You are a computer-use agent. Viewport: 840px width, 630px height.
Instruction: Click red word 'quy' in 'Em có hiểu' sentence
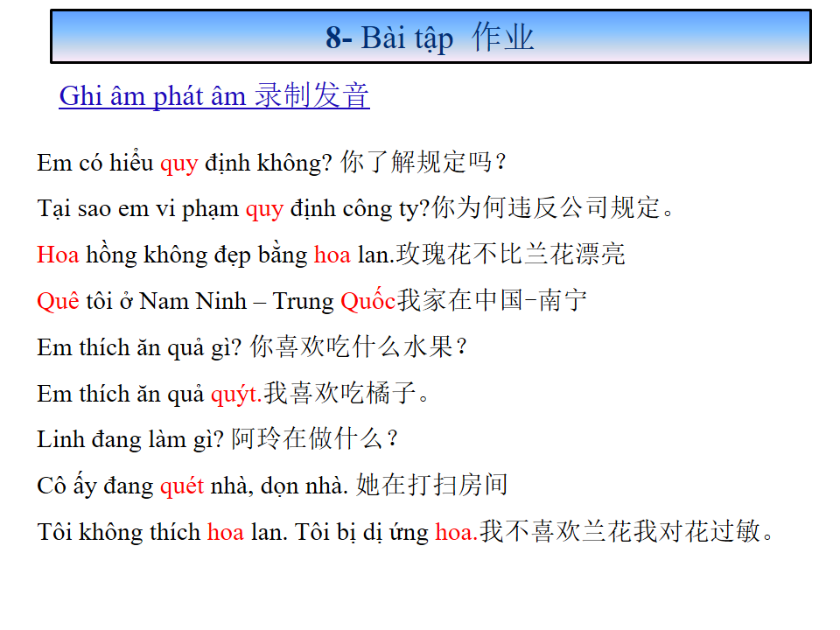click(x=178, y=163)
